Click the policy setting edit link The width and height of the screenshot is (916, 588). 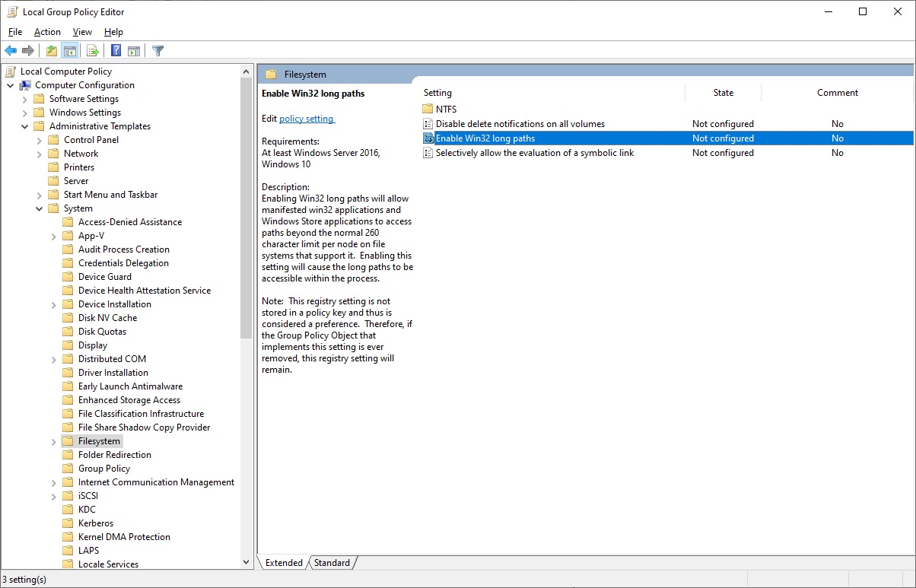pyautogui.click(x=307, y=119)
